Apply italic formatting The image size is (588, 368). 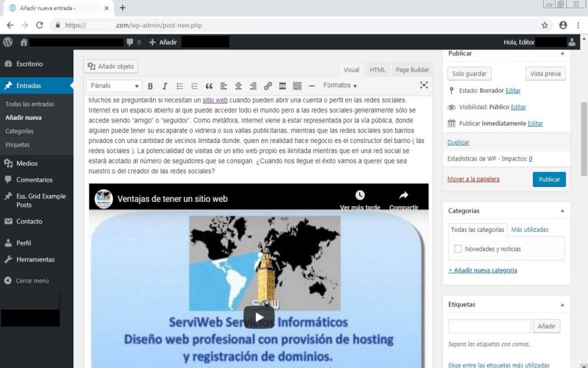click(165, 86)
